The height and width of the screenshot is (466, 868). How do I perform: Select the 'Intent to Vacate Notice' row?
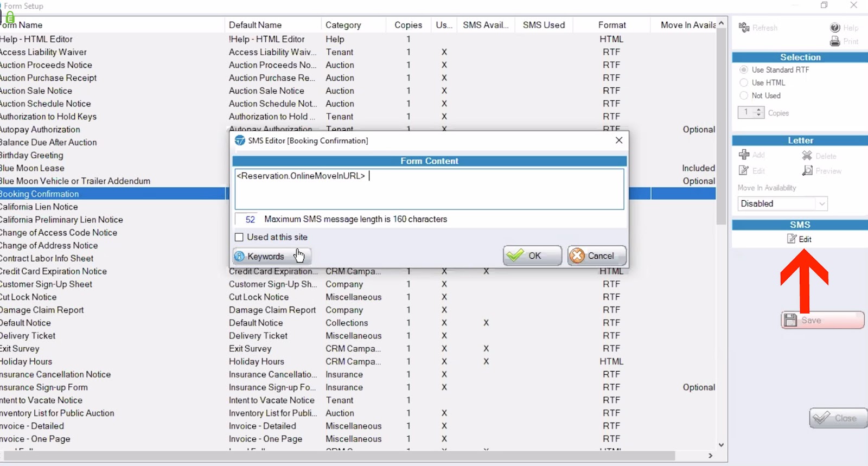pyautogui.click(x=358, y=400)
